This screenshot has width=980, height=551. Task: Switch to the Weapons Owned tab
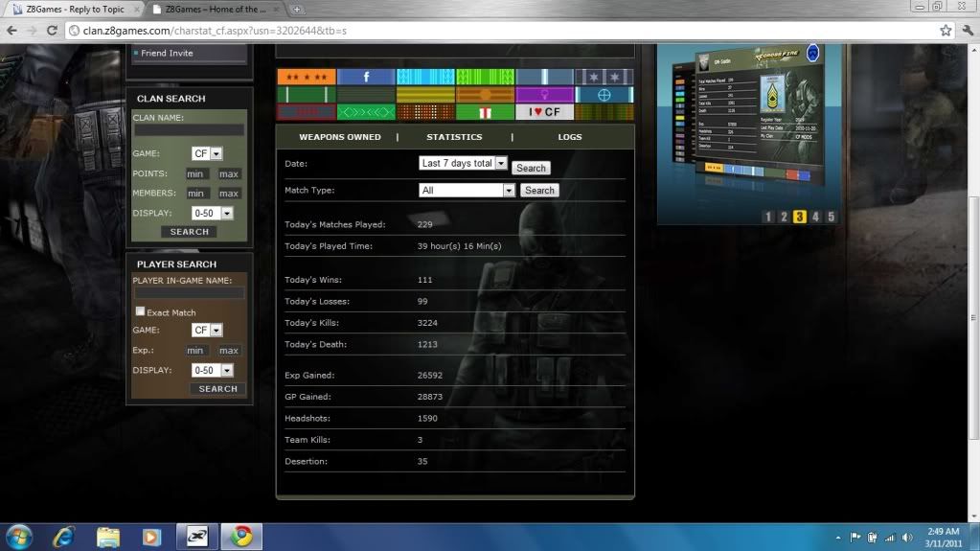coord(339,137)
